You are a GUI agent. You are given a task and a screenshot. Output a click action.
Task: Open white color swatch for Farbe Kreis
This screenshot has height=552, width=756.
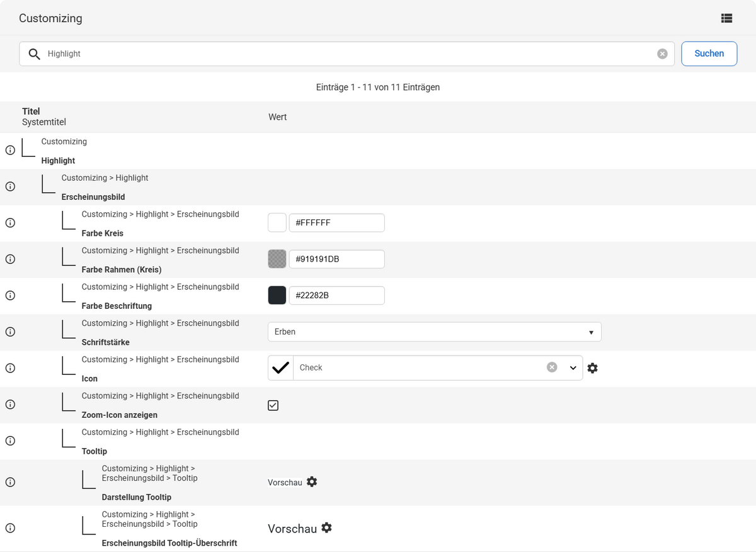(277, 222)
